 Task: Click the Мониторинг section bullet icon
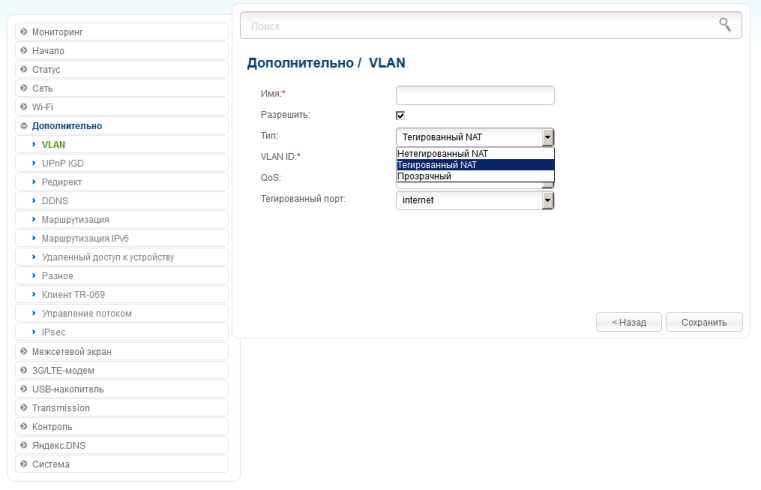click(23, 32)
